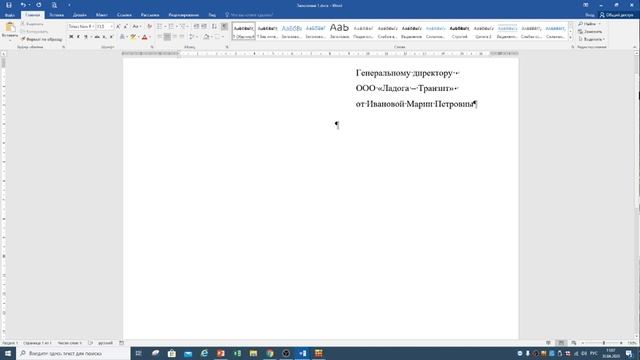Click Заменить to replace text
Screen dimensions: 640x360
tap(590, 31)
